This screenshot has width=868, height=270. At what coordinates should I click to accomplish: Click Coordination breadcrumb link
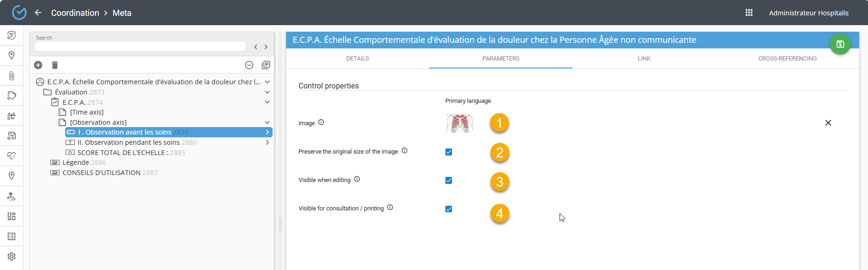(x=75, y=13)
